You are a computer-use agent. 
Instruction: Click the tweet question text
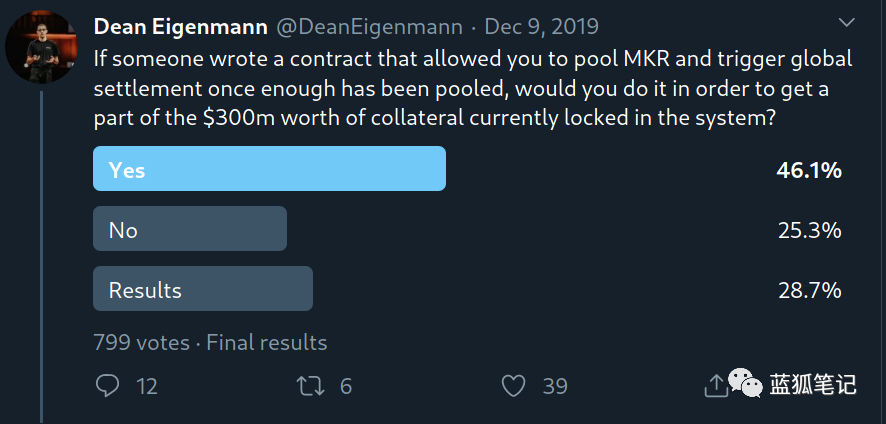pyautogui.click(x=473, y=91)
